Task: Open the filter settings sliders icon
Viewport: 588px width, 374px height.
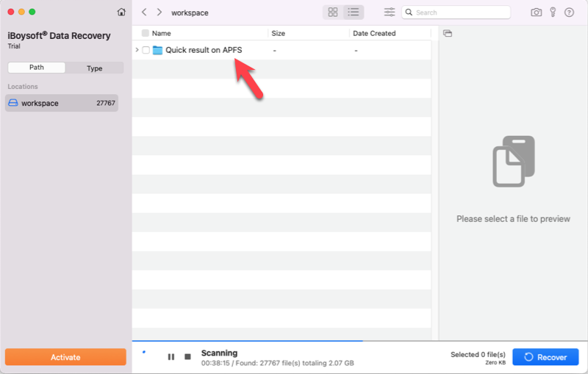Action: [390, 12]
